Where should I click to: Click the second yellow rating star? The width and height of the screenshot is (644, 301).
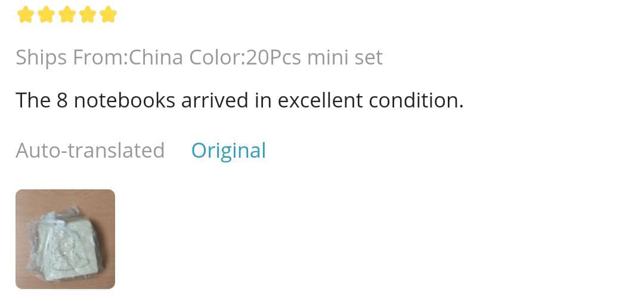pyautogui.click(x=46, y=14)
